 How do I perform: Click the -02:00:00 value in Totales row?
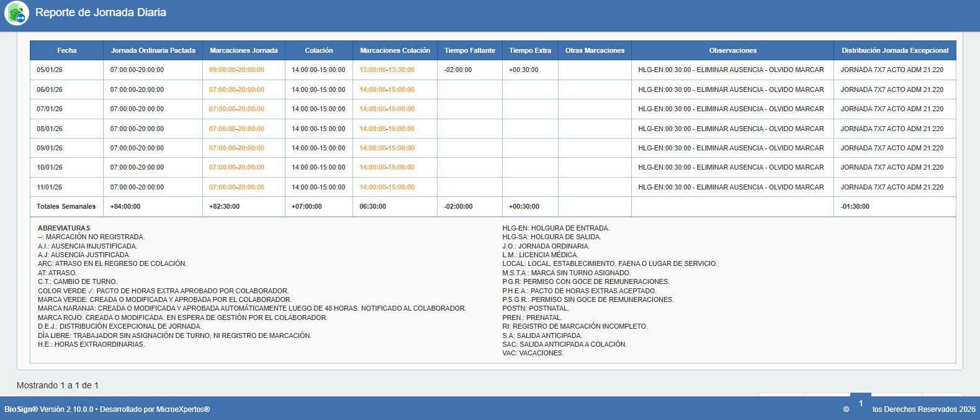(458, 206)
